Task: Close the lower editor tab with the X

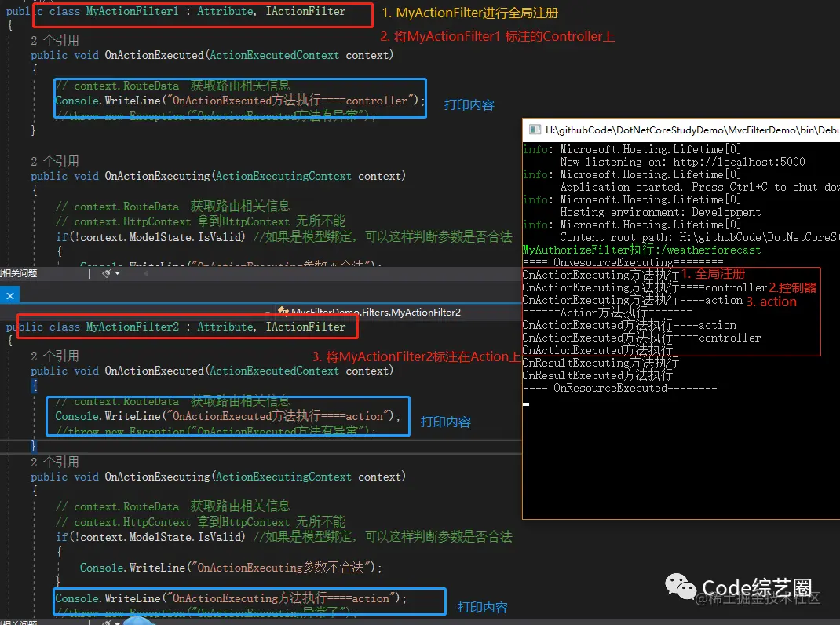Action: coord(9,295)
